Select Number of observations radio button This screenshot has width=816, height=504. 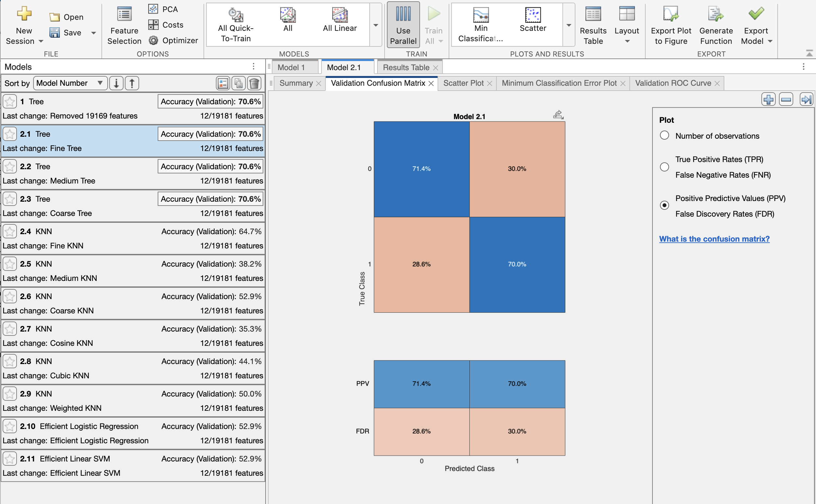point(664,135)
